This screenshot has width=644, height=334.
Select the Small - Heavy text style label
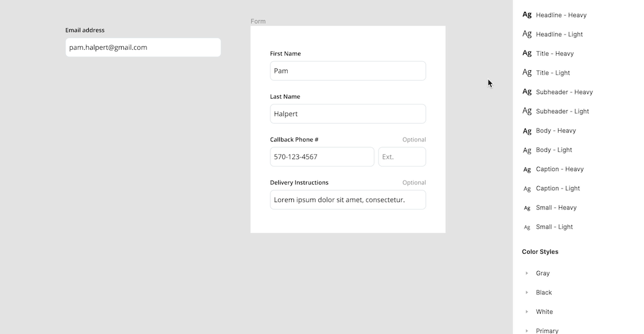[x=556, y=208]
